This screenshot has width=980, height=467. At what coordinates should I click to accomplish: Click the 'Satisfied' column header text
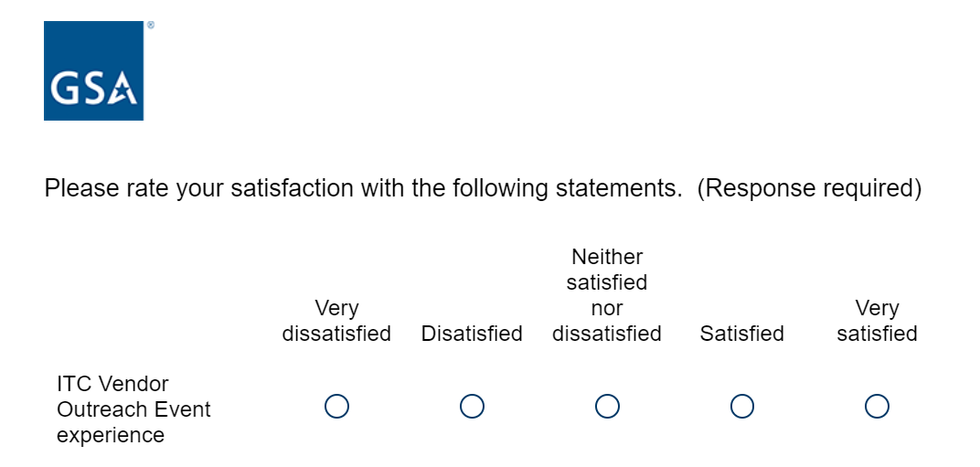pyautogui.click(x=742, y=334)
